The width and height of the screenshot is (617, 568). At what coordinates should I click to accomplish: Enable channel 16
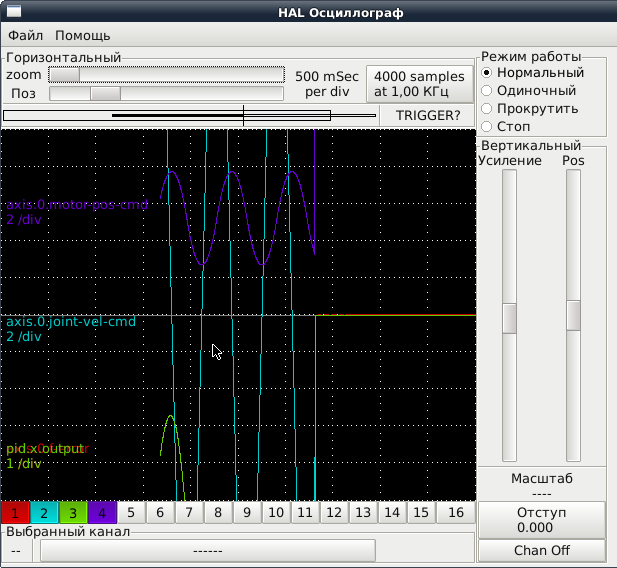456,512
